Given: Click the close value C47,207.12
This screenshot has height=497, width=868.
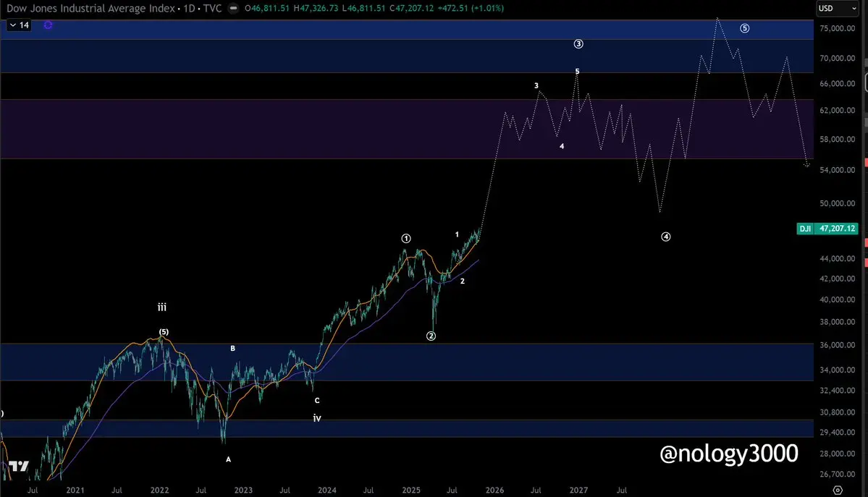Looking at the screenshot, I should tap(411, 8).
